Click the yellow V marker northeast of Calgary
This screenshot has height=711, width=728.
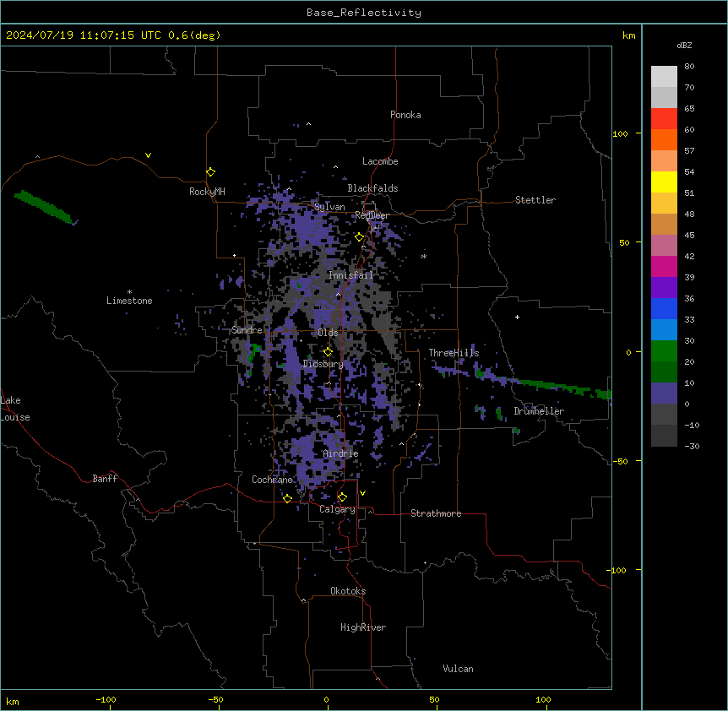[362, 493]
